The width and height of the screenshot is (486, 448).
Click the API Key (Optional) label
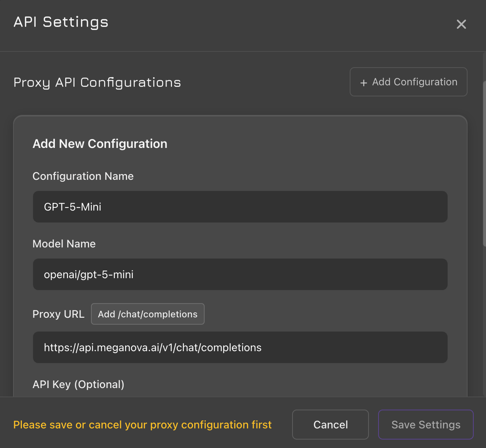[78, 384]
